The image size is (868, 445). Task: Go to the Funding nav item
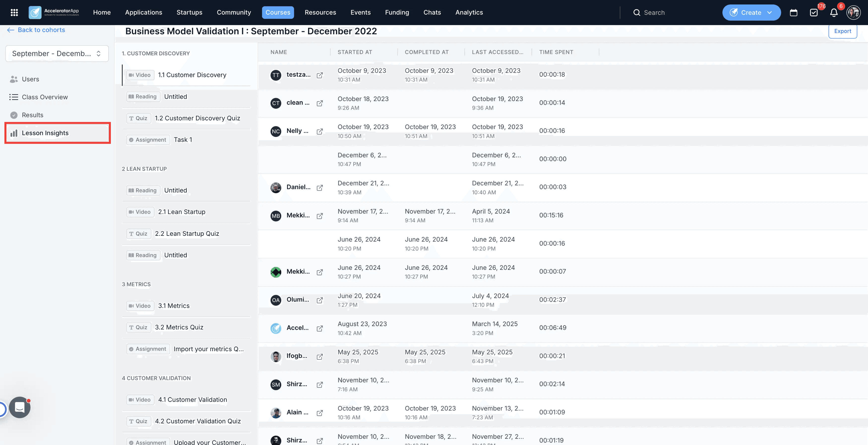[397, 12]
